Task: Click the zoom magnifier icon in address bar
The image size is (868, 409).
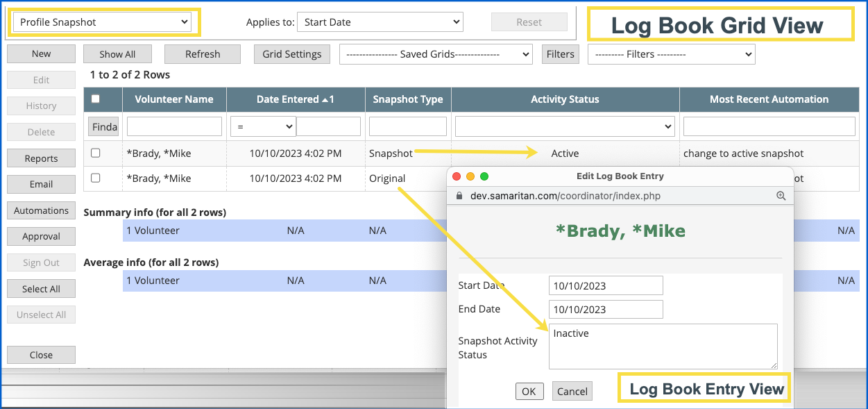Action: [x=781, y=196]
